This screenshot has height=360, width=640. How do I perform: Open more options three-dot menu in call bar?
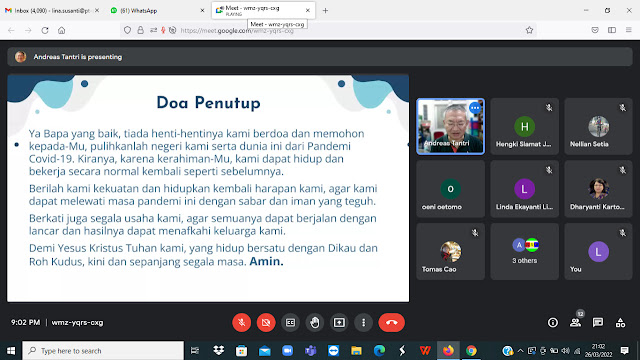pos(363,322)
